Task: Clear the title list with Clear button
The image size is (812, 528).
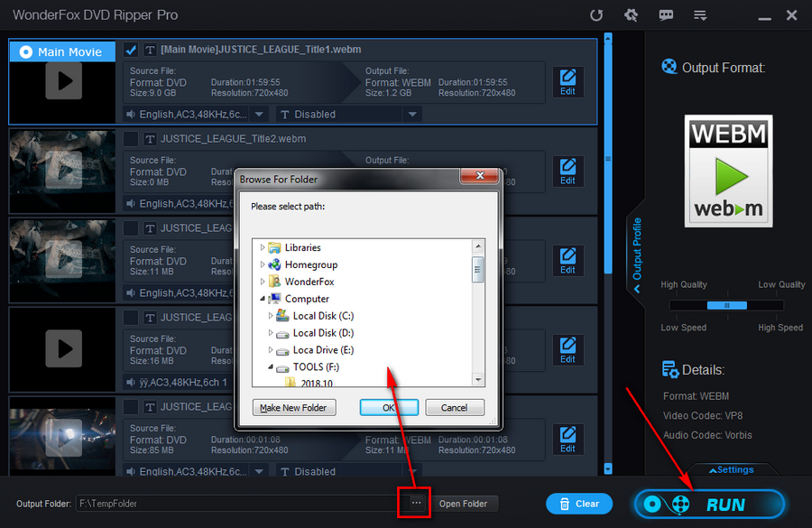Action: 579,503
